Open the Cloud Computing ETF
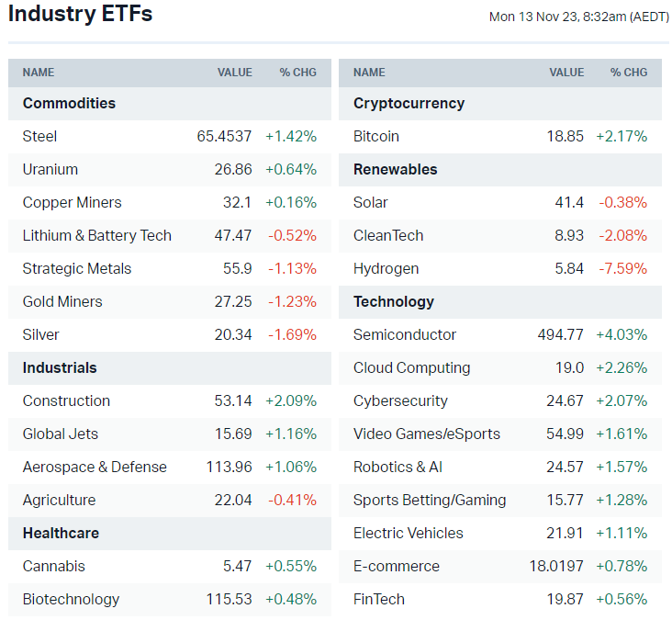672x620 pixels. pyautogui.click(x=411, y=367)
